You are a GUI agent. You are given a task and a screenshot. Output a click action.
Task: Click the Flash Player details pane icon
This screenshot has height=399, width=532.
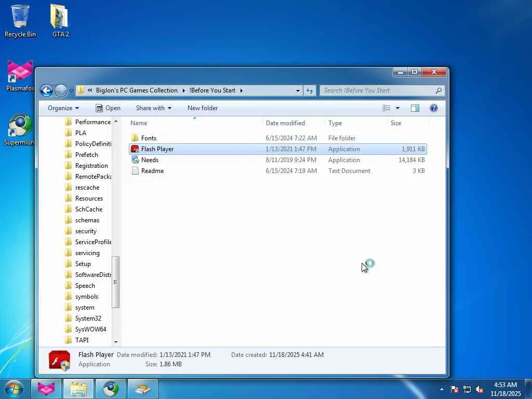(59, 360)
